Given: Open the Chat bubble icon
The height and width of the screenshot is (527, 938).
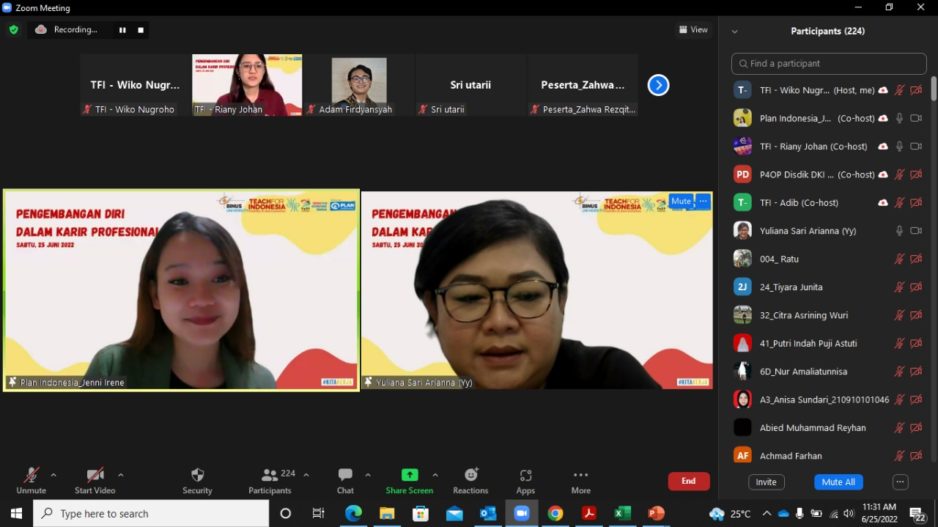Looking at the screenshot, I should (x=345, y=475).
